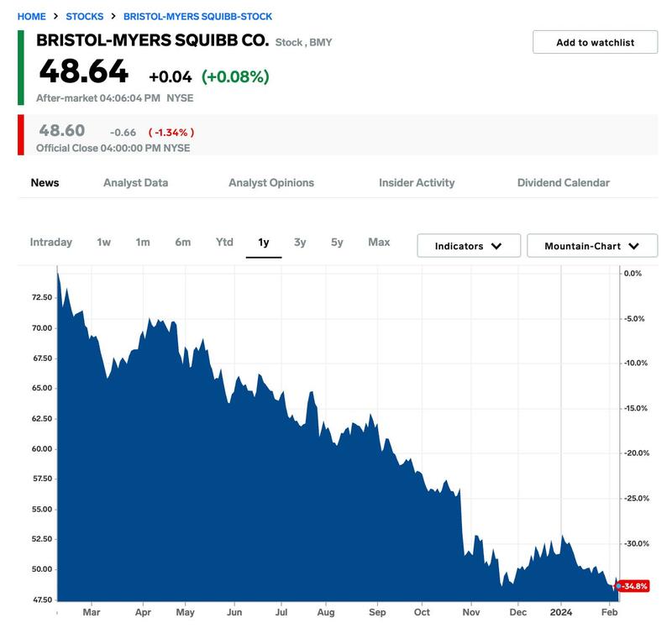Expand the Mountain-Chart type dropdown

(592, 246)
